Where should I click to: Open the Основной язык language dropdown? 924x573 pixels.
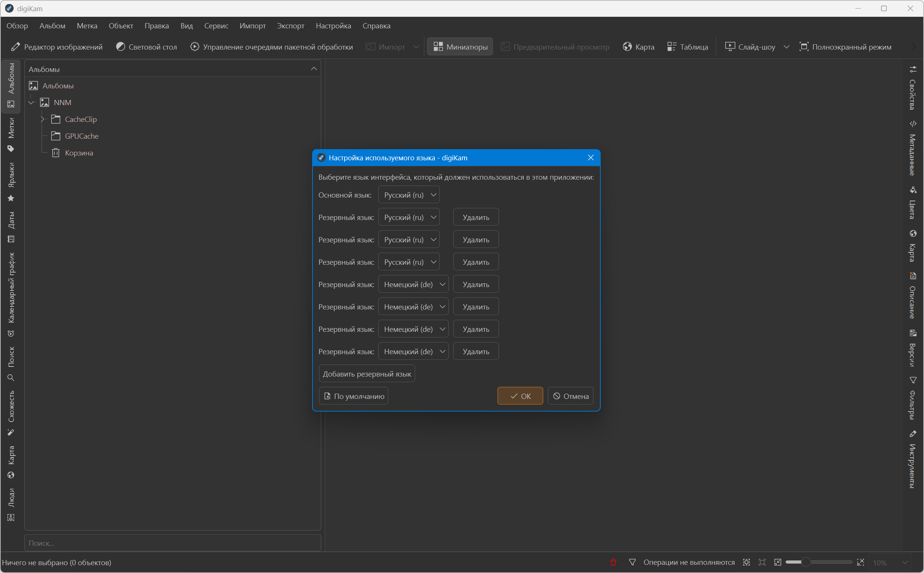409,195
